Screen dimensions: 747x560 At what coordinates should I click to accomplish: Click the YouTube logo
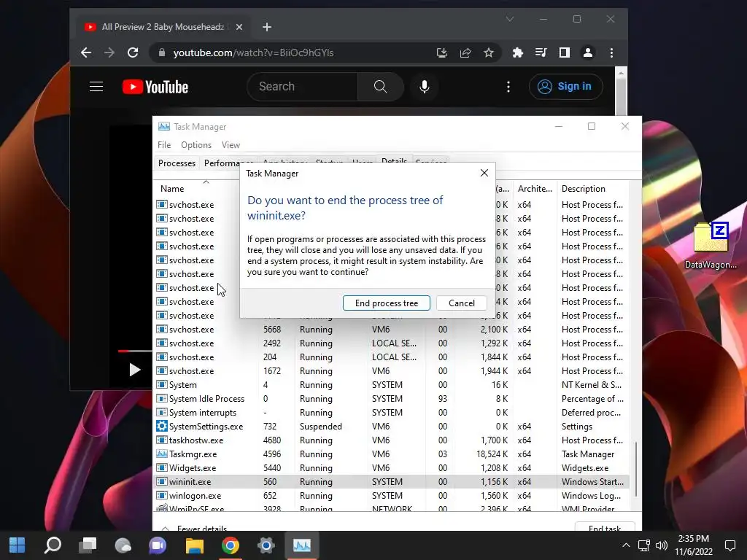click(x=155, y=87)
